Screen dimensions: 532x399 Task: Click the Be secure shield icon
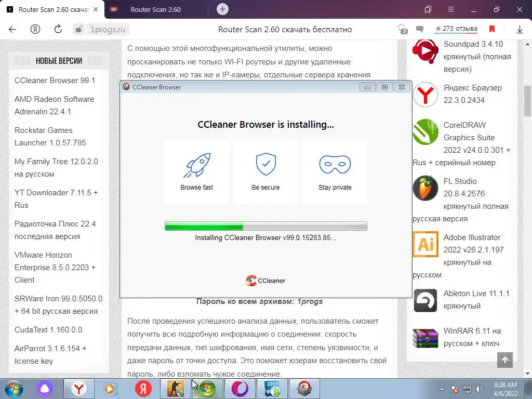pos(265,164)
